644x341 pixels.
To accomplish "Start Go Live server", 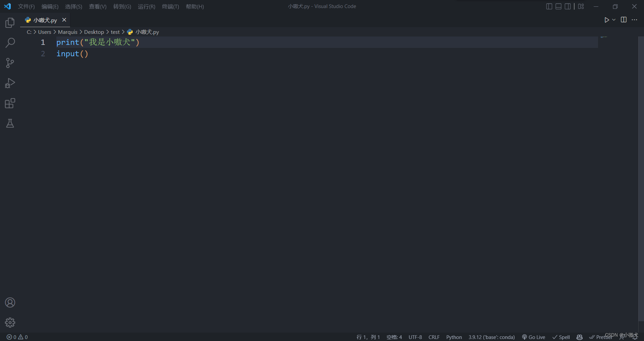I will (x=533, y=337).
